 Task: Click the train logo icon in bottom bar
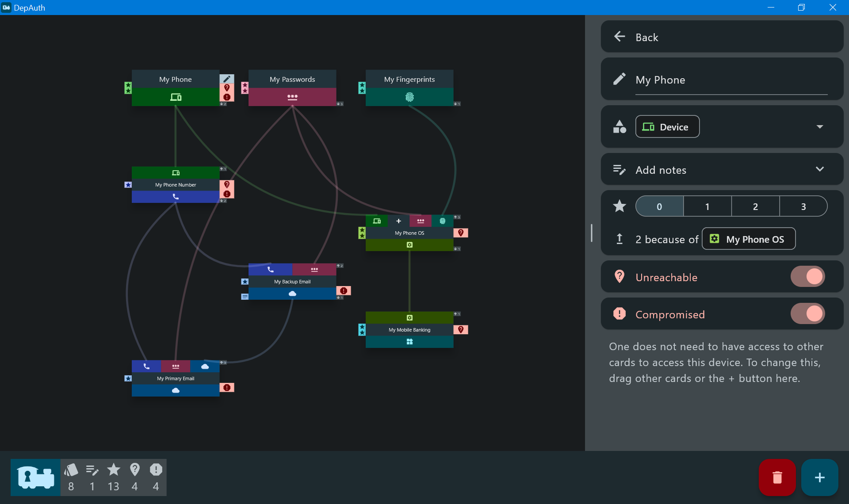pos(36,477)
